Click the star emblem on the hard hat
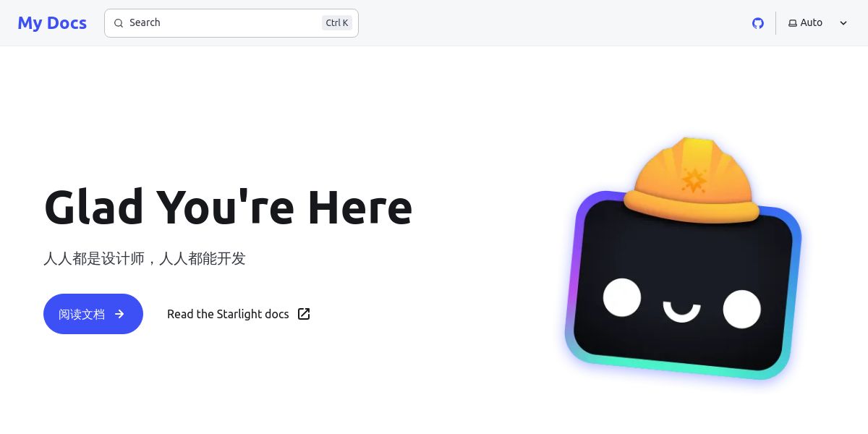Screen dimensions: 868x434 pos(694,180)
